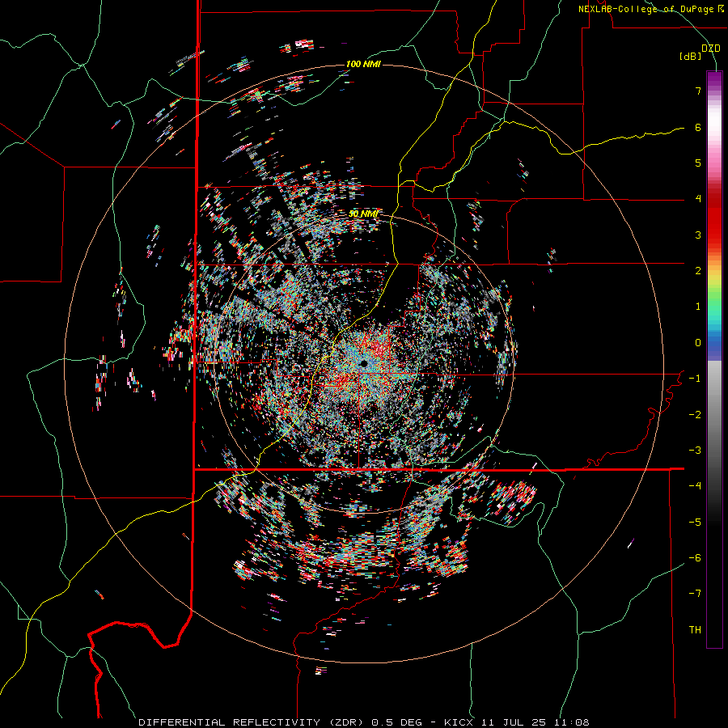728x728 pixels.
Task: Click the -2 value on color scale
Action: [x=695, y=415]
